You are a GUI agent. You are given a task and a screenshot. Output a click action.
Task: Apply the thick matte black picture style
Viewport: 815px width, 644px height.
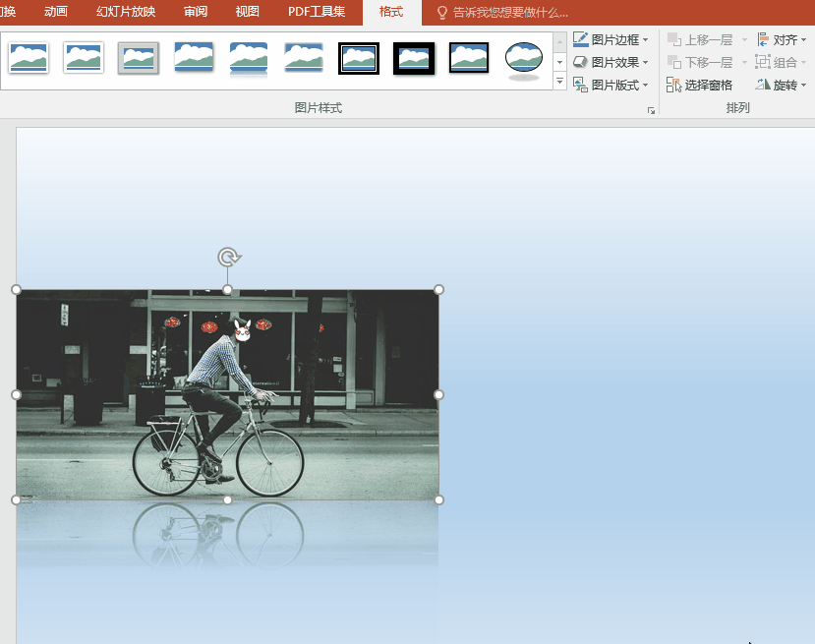click(x=414, y=58)
